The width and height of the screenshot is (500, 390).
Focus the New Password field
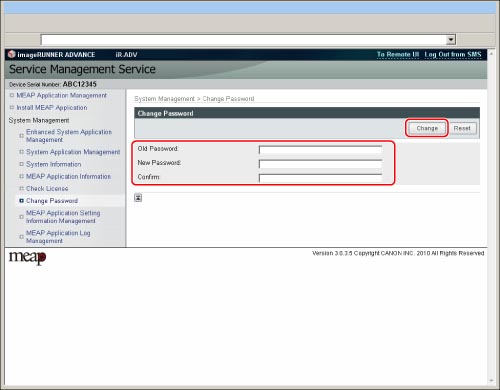point(320,164)
